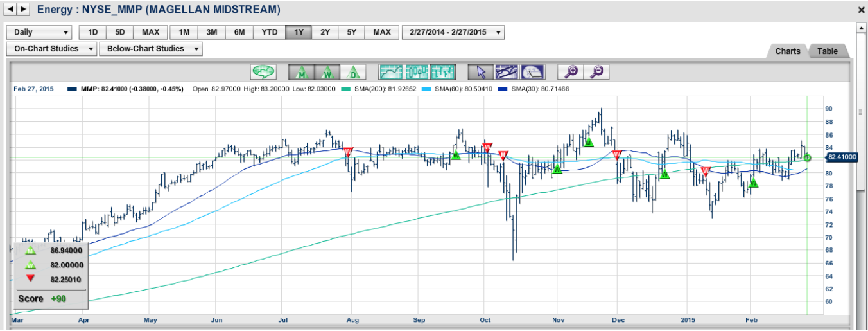The image size is (868, 331).
Task: Select the Charts tab
Action: point(787,51)
